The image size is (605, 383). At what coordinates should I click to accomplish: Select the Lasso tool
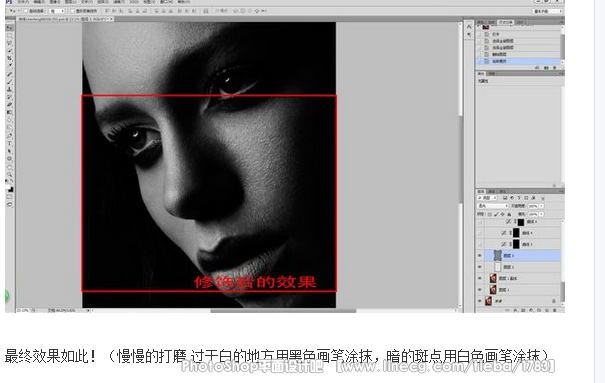click(x=9, y=43)
